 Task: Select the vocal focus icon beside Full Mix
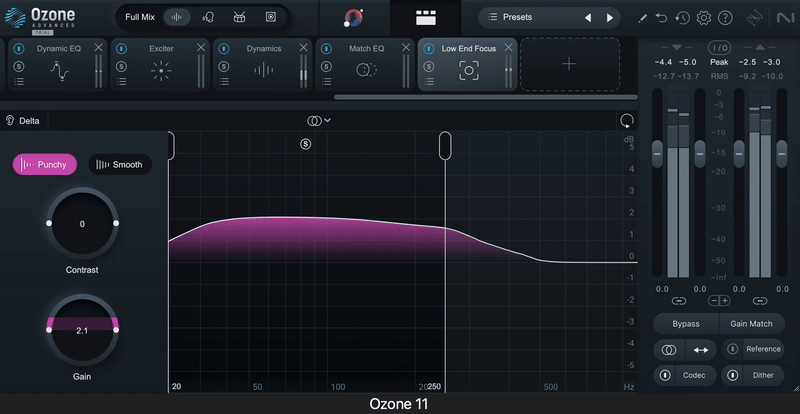point(208,17)
